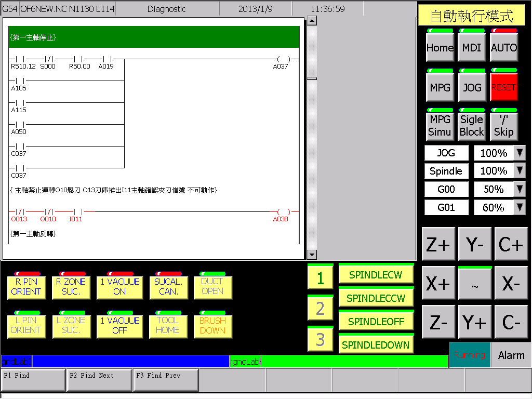Viewport: 532px width, 399px height.
Task: Open the JOG percentage dropdown
Action: click(x=520, y=153)
